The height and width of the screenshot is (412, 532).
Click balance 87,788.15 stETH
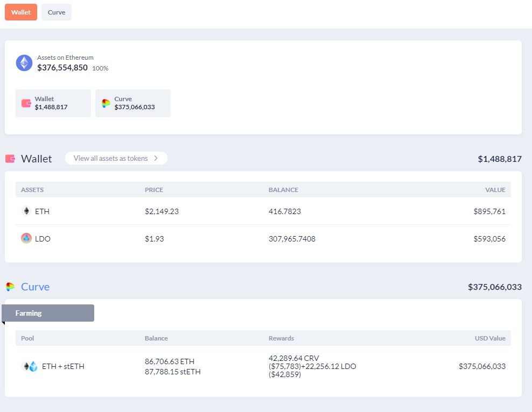point(173,372)
